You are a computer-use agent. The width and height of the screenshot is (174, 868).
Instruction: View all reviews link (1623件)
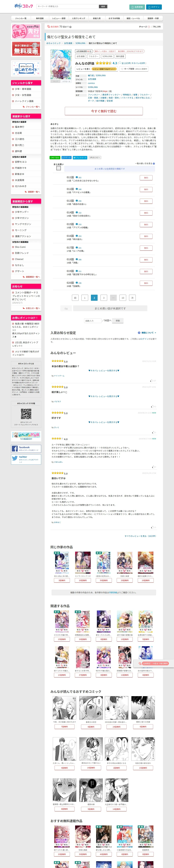coord(140,536)
